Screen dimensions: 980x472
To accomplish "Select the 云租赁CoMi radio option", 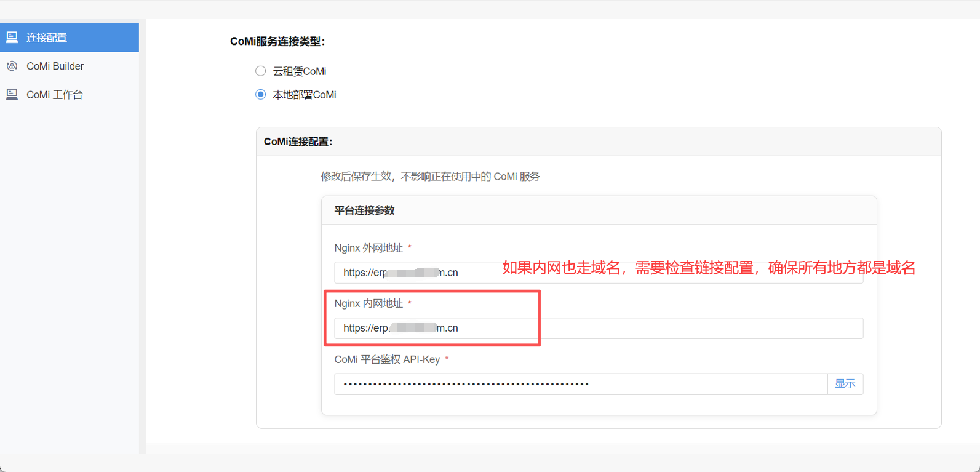I will pos(261,71).
